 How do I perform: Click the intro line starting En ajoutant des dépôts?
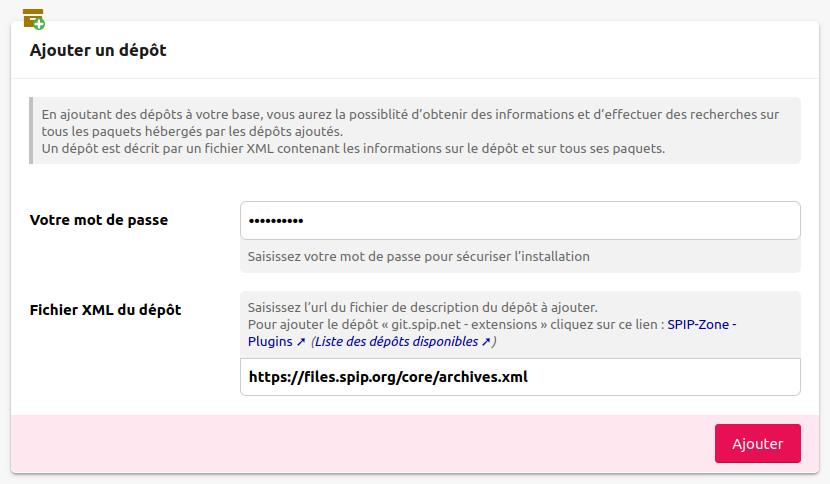coord(410,115)
